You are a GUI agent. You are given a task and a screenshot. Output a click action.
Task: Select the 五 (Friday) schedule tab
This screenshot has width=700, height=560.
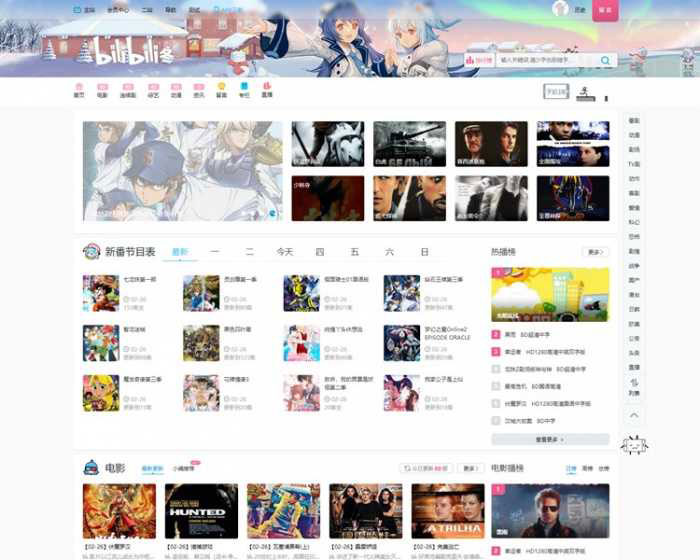(354, 252)
